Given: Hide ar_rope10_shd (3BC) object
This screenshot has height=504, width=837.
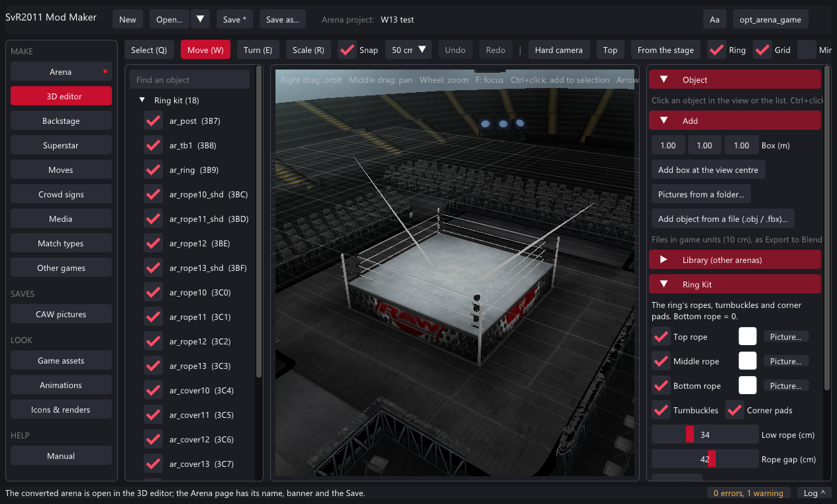Looking at the screenshot, I should click(x=153, y=195).
